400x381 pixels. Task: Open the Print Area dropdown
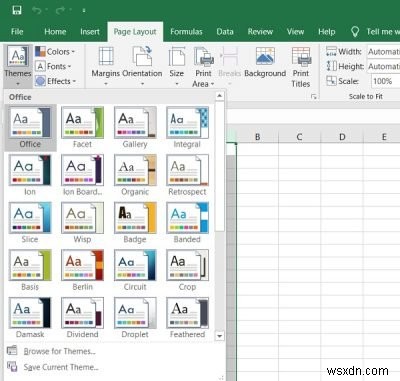coord(203,67)
